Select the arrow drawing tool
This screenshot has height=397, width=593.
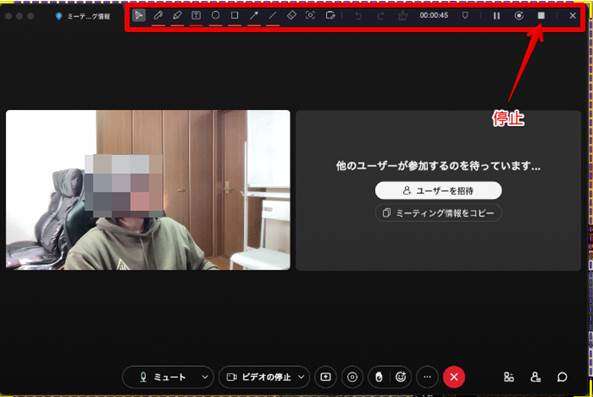point(254,16)
